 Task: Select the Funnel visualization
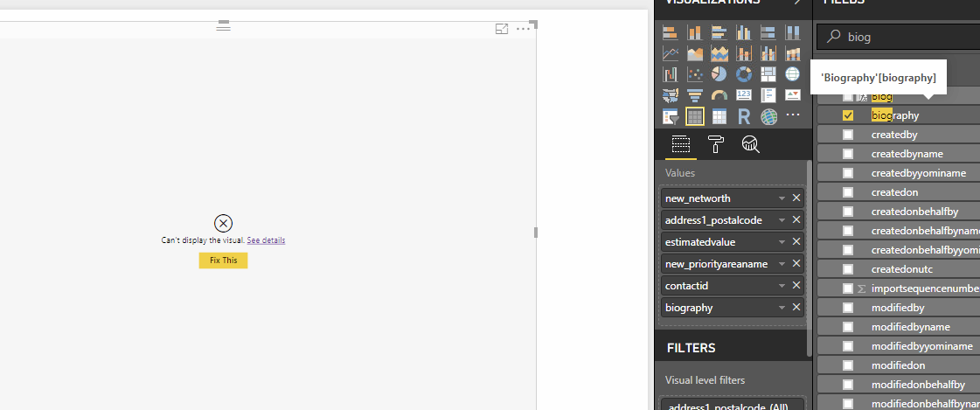pyautogui.click(x=694, y=95)
